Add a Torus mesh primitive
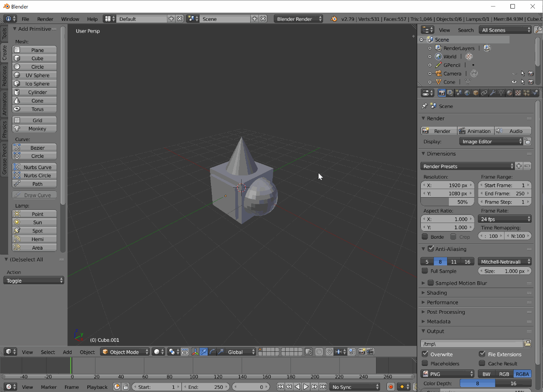 coord(34,109)
